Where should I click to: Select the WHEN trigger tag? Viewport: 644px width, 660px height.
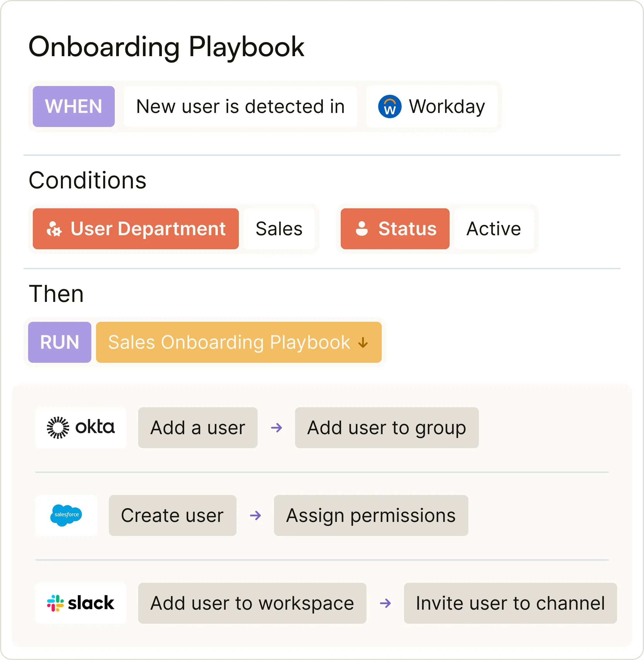click(74, 106)
